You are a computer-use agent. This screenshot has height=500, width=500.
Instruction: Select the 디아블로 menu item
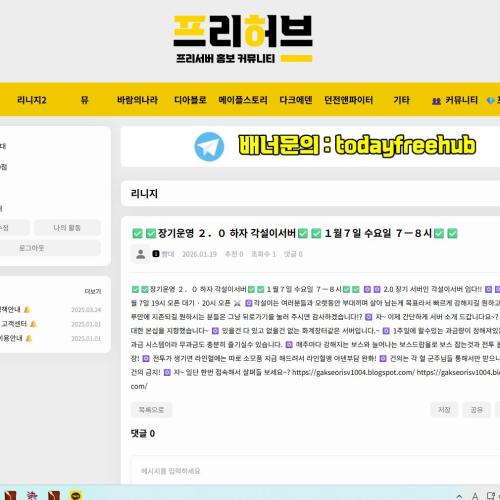[x=190, y=100]
